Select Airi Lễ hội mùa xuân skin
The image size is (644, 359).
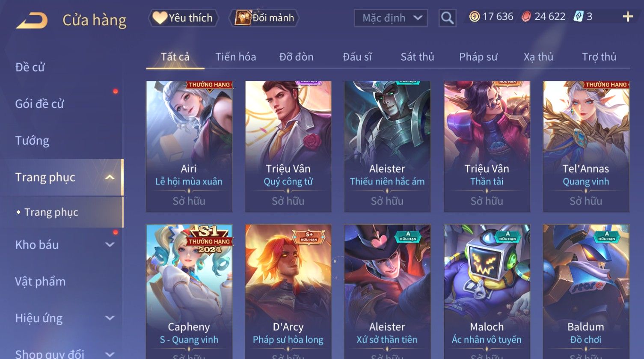click(x=189, y=146)
